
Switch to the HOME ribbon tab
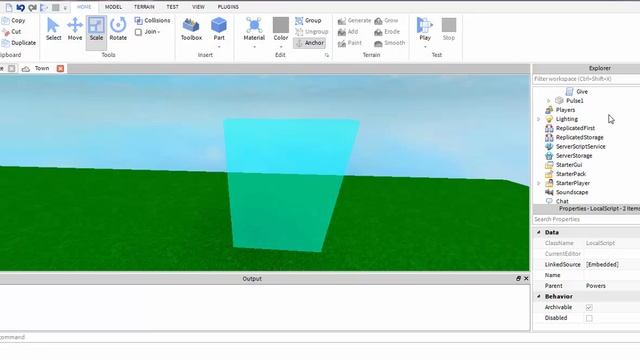[x=84, y=7]
